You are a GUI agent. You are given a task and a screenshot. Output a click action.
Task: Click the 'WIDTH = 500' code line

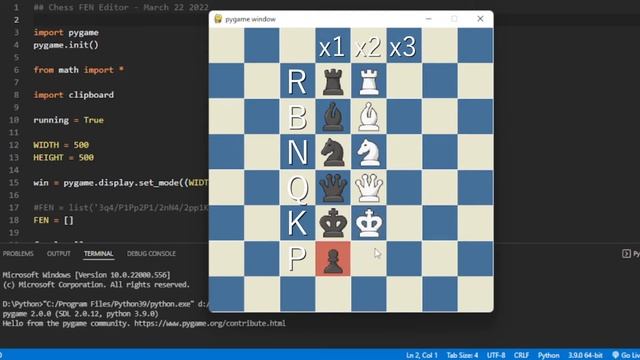click(x=61, y=145)
